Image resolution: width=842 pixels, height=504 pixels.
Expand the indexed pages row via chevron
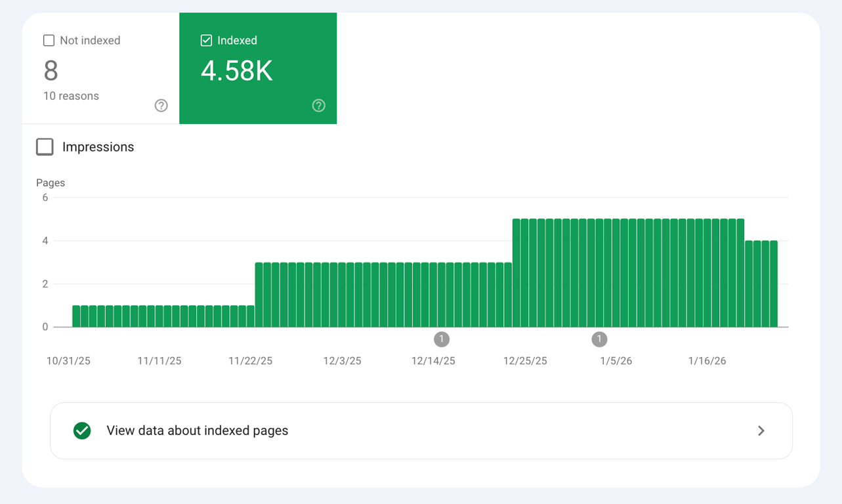761,430
